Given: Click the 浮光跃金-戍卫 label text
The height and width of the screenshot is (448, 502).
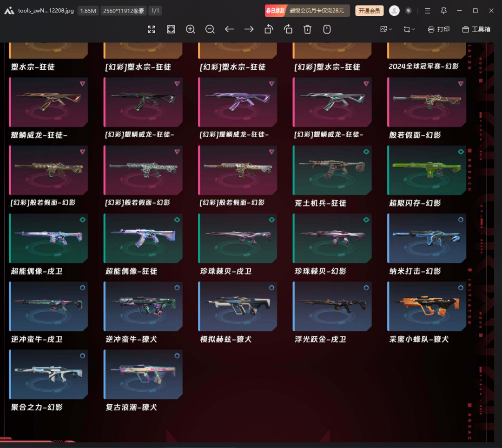Looking at the screenshot, I should [320, 339].
